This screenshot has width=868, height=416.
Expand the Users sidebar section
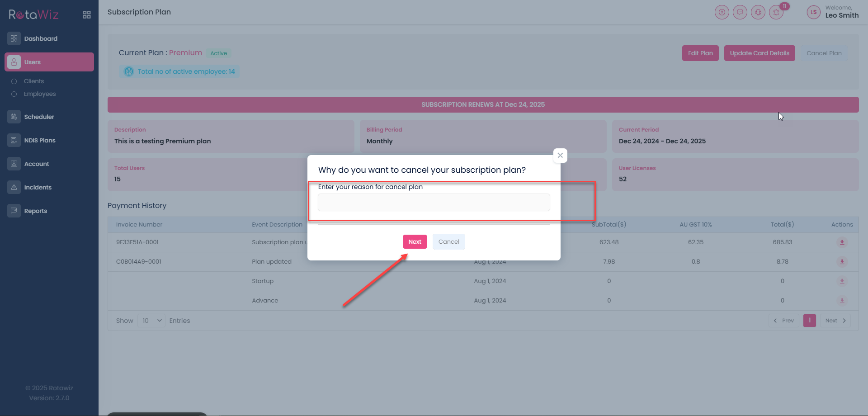[x=49, y=62]
